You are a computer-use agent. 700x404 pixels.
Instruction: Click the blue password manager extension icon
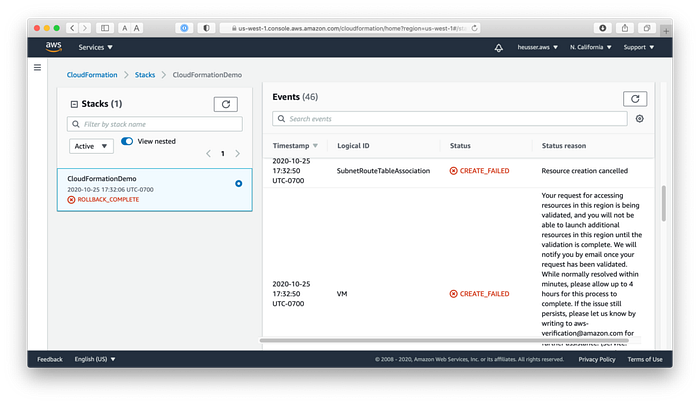click(184, 28)
